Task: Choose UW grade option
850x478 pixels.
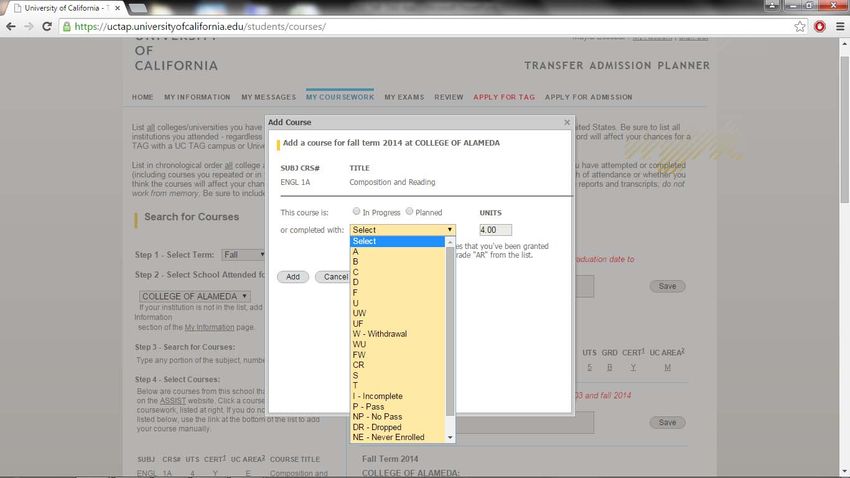Action: pos(397,313)
